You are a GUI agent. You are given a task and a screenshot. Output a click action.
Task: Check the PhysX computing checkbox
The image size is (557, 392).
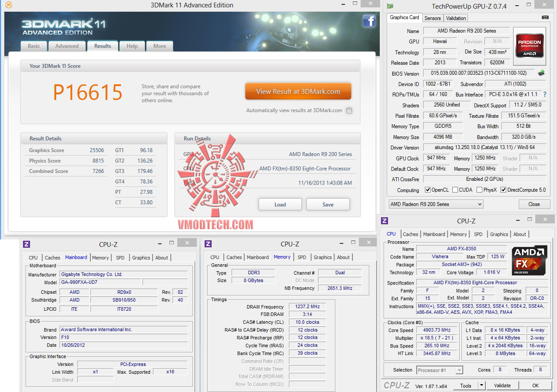tap(479, 190)
